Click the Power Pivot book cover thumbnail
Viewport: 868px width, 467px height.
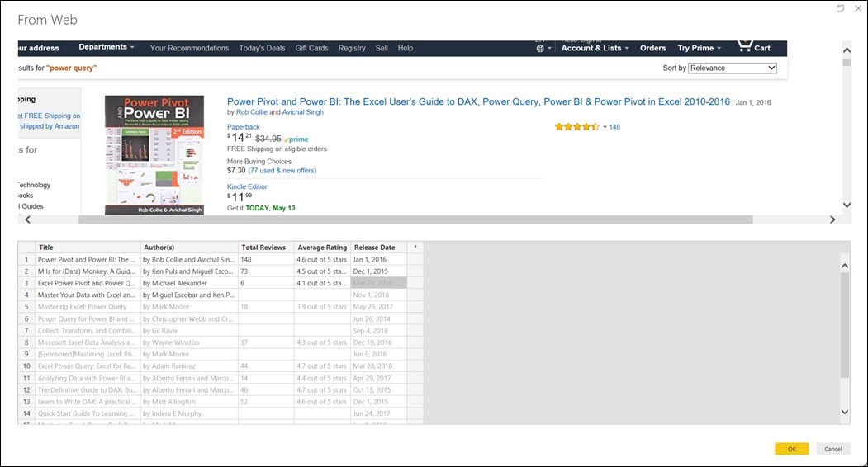pyautogui.click(x=154, y=155)
